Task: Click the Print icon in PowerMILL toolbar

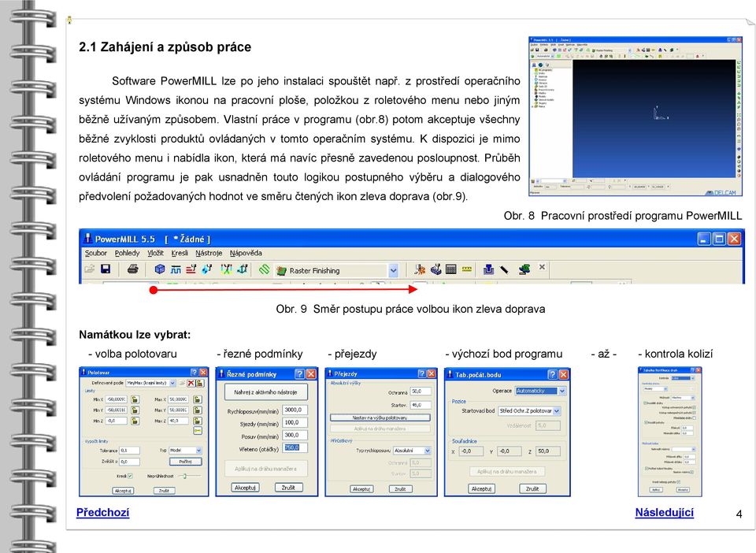Action: pos(133,269)
